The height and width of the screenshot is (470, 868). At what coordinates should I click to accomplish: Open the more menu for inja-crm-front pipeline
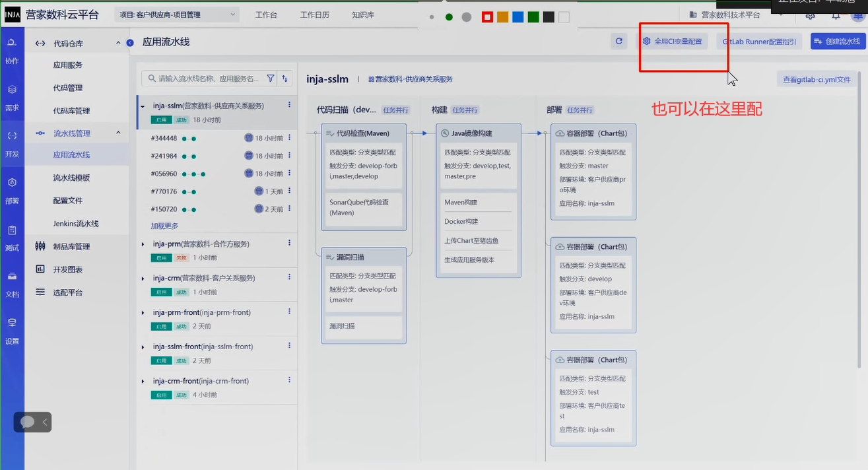pos(289,380)
